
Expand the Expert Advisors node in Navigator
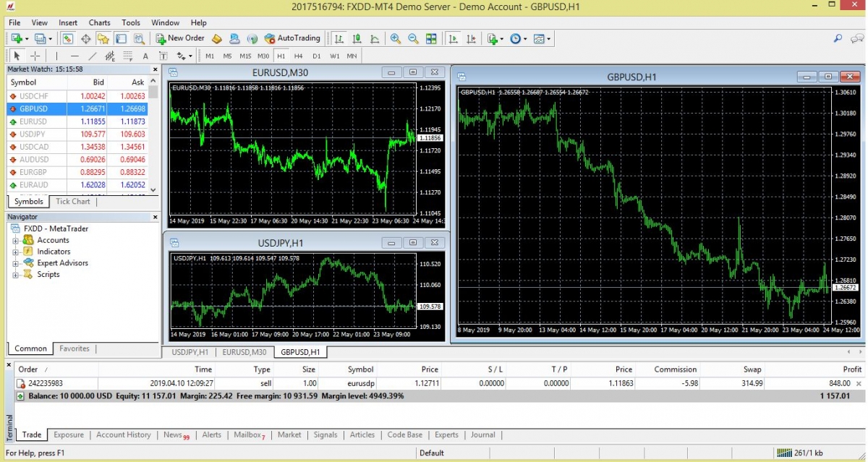(x=15, y=263)
